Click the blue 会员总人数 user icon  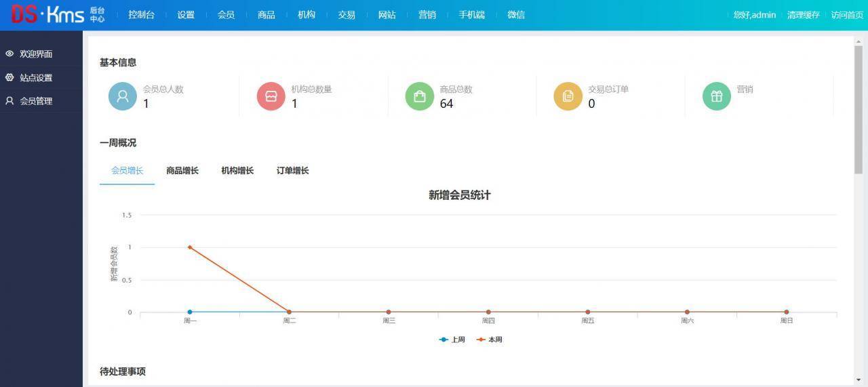(x=123, y=96)
